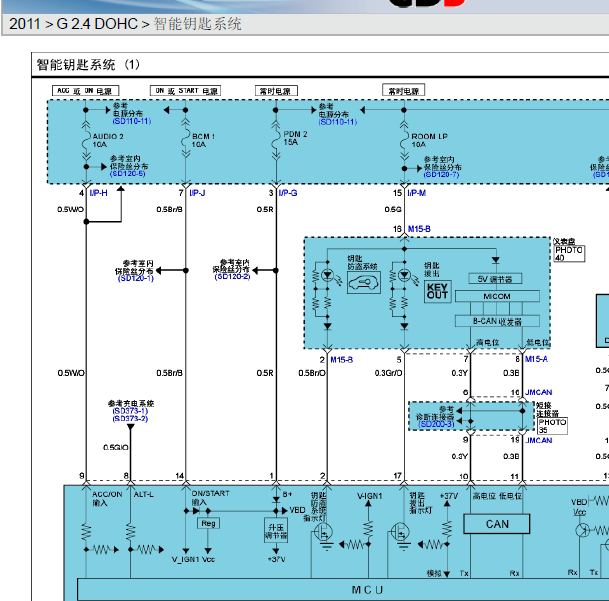
Task: Click the PHOTO 40 instrument cluster box
Action: (569, 253)
